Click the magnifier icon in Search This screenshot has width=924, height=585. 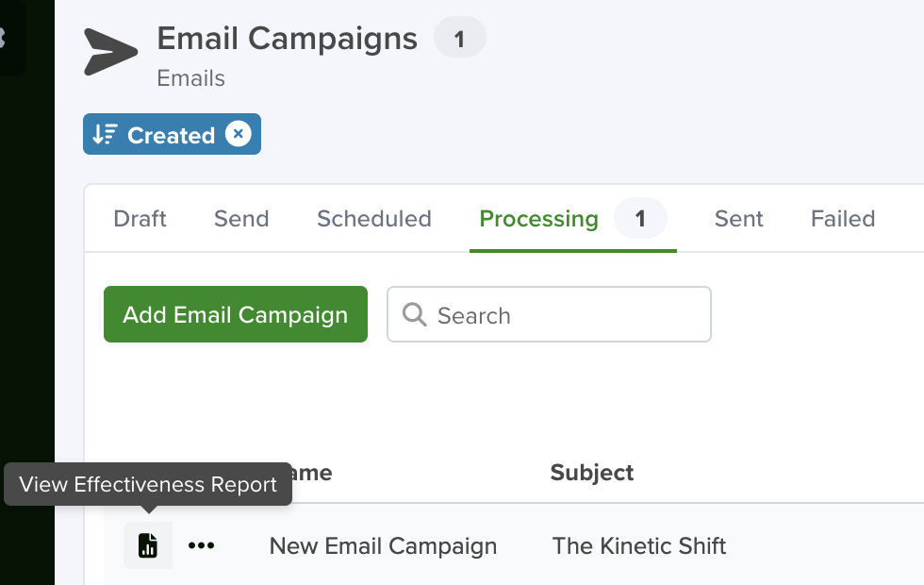414,314
